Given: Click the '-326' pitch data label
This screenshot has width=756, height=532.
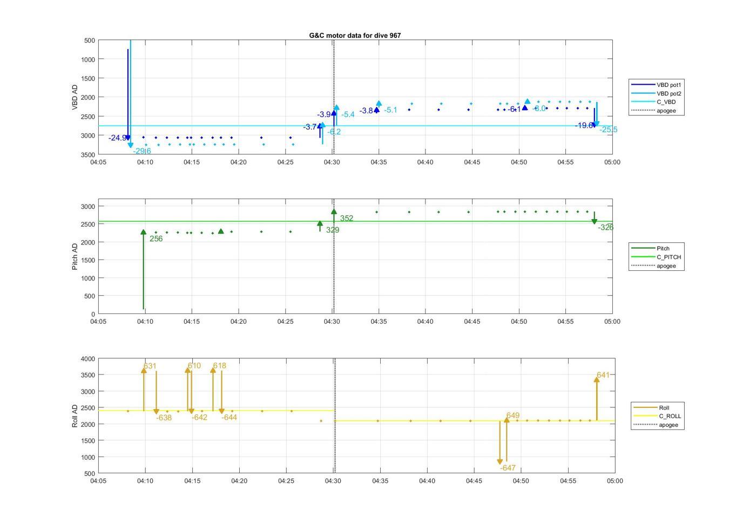Looking at the screenshot, I should tap(605, 227).
